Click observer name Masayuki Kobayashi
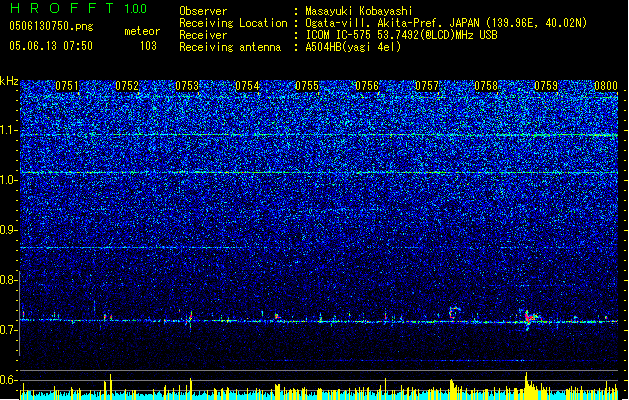 point(359,11)
